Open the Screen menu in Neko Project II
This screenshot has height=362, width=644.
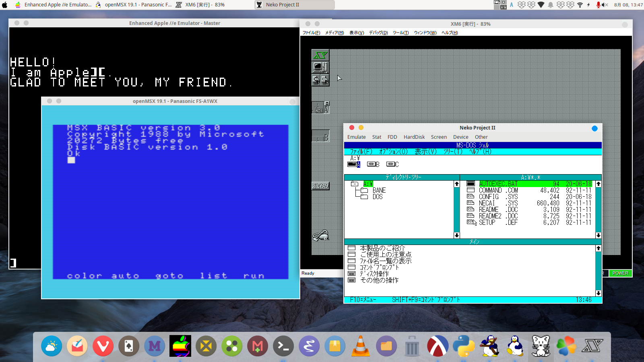click(x=439, y=137)
